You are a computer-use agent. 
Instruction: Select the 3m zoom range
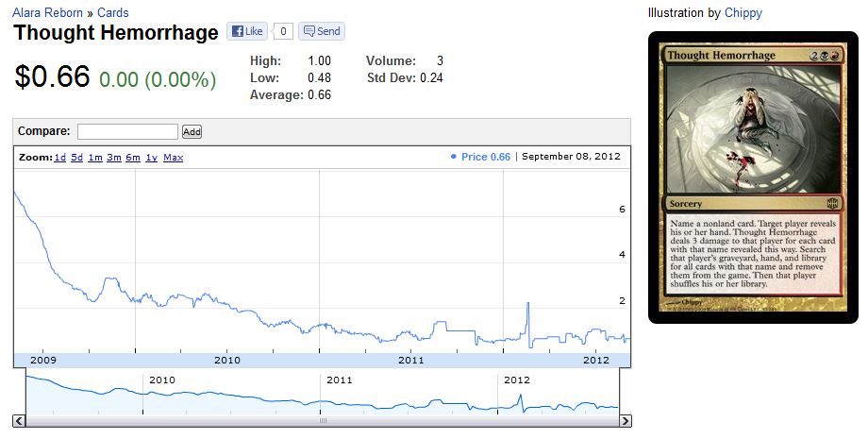tap(114, 158)
